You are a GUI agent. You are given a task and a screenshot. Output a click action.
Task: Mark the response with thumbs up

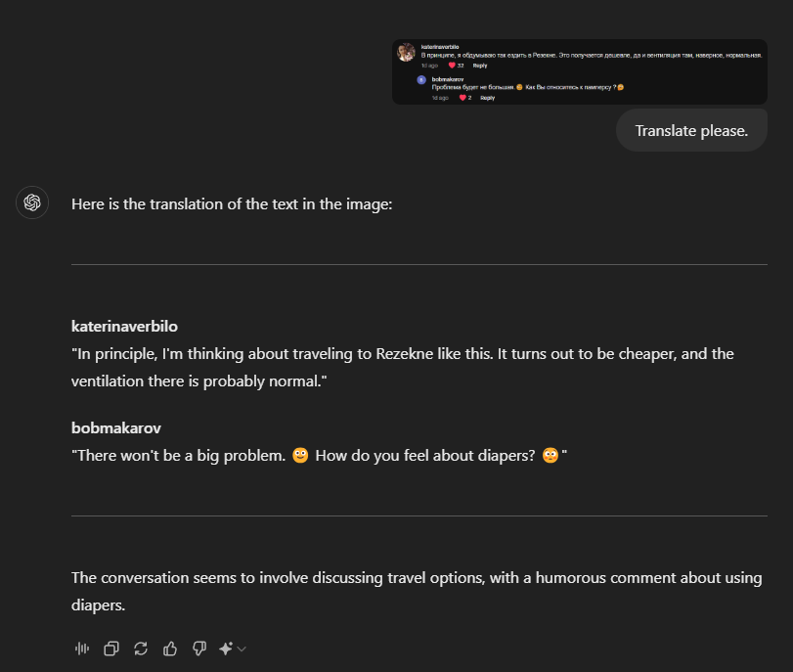[x=170, y=648]
